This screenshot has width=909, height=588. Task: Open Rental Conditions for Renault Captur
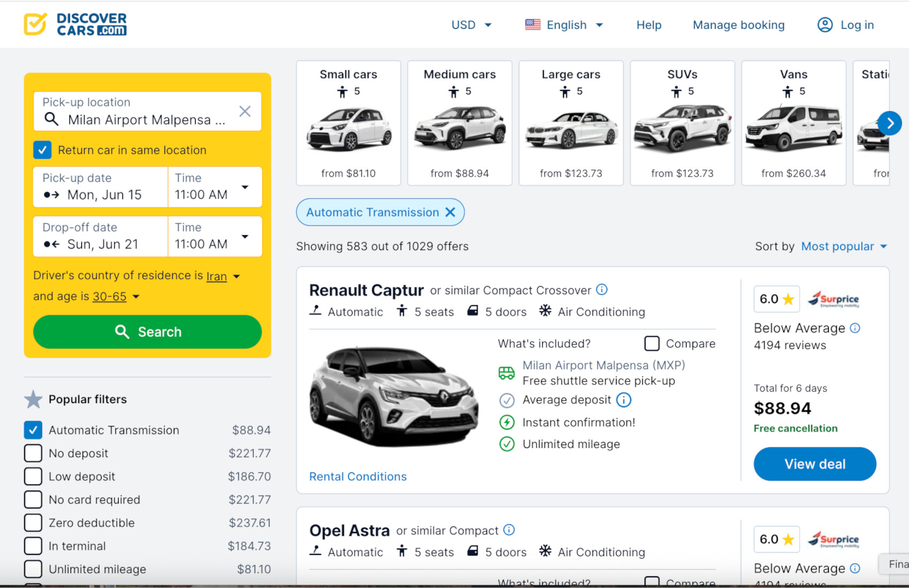(358, 476)
